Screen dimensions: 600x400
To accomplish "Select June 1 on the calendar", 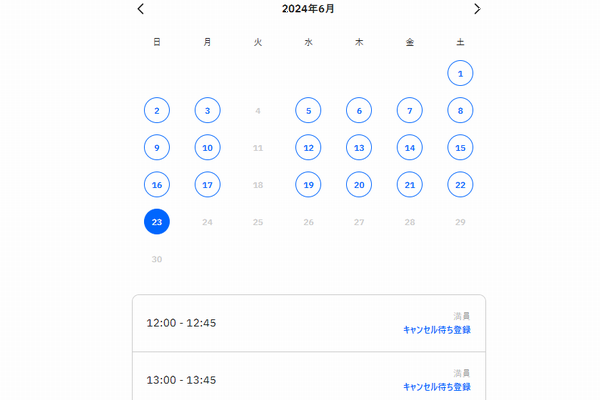I will click(460, 73).
